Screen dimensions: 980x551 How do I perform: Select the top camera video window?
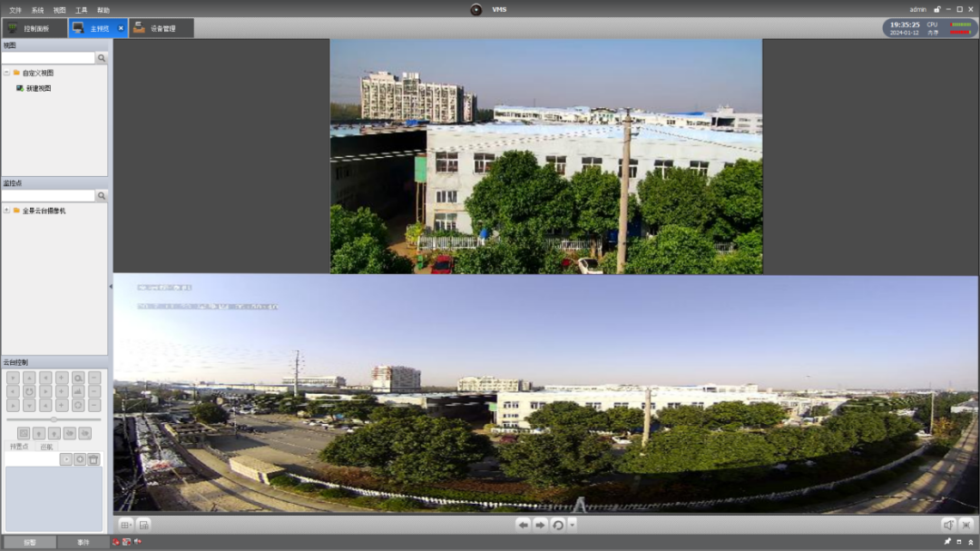(x=546, y=156)
